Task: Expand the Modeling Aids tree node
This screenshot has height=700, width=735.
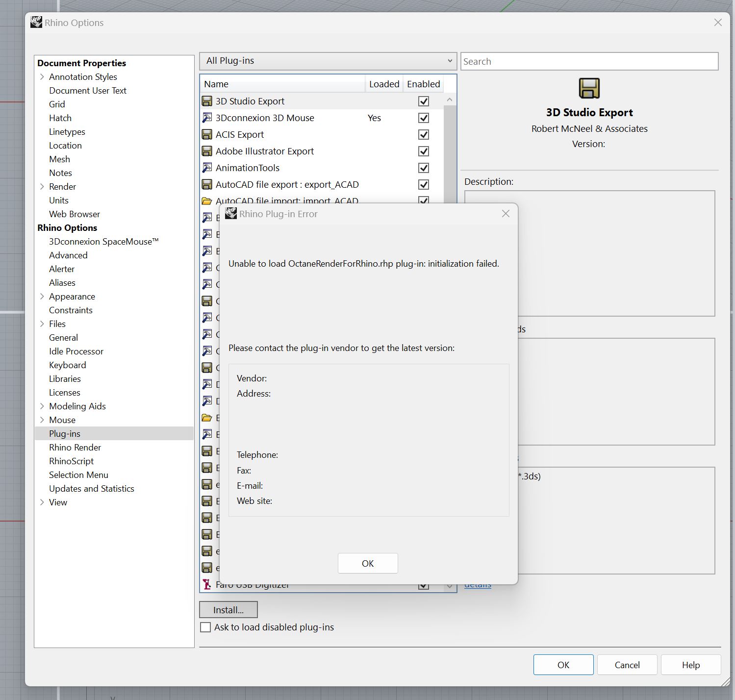Action: tap(42, 406)
